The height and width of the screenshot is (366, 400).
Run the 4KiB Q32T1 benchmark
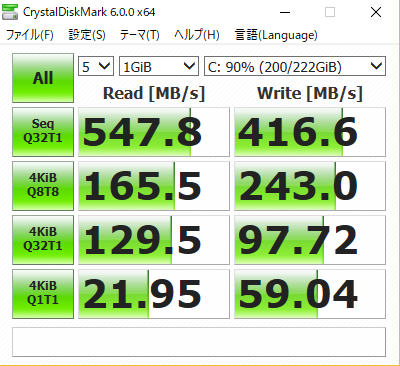43,240
